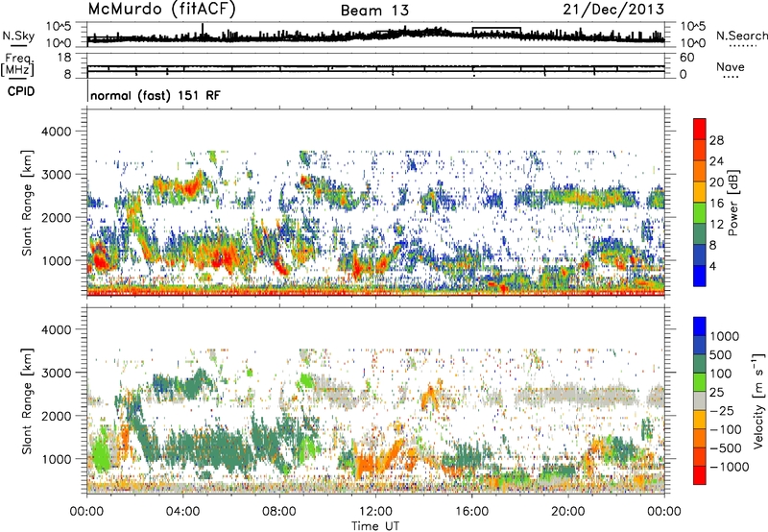
Task: Select the Time UT axis title
Action: click(375, 526)
